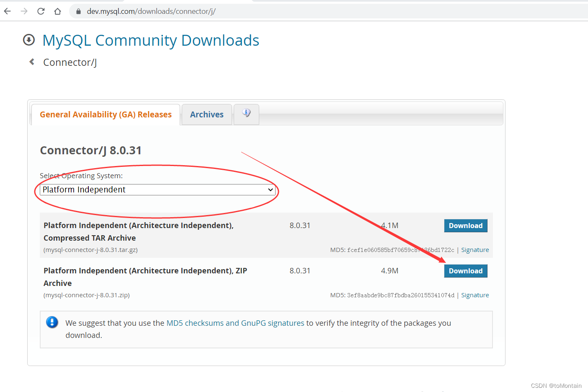Click filename mysql-connector-j-8.0.31.tar.gz
The height and width of the screenshot is (392, 588).
(x=90, y=250)
